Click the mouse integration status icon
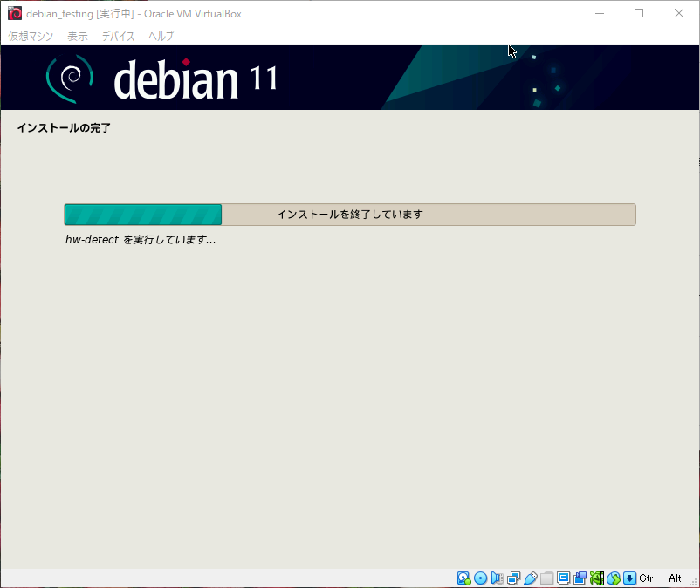This screenshot has height=588, width=700. [x=614, y=578]
